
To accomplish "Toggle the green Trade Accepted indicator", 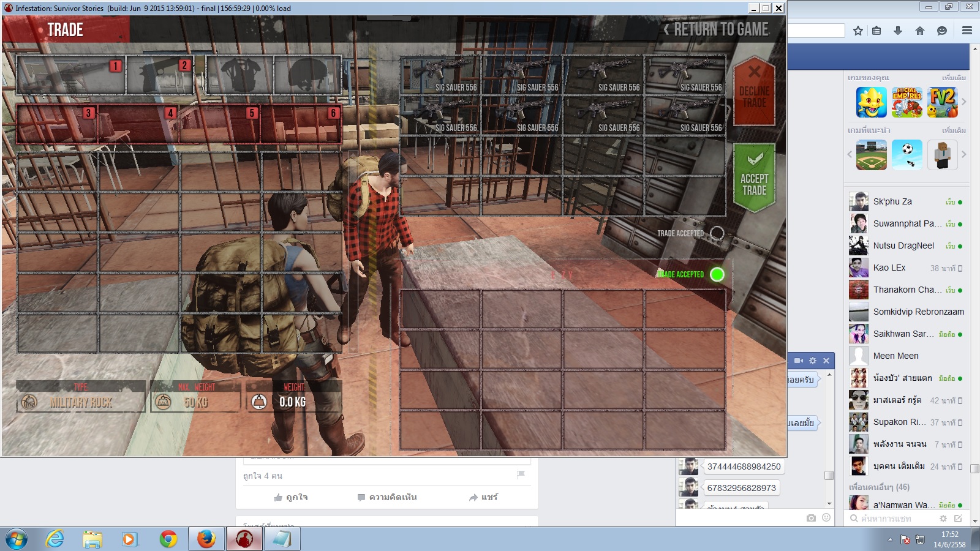I will click(717, 274).
